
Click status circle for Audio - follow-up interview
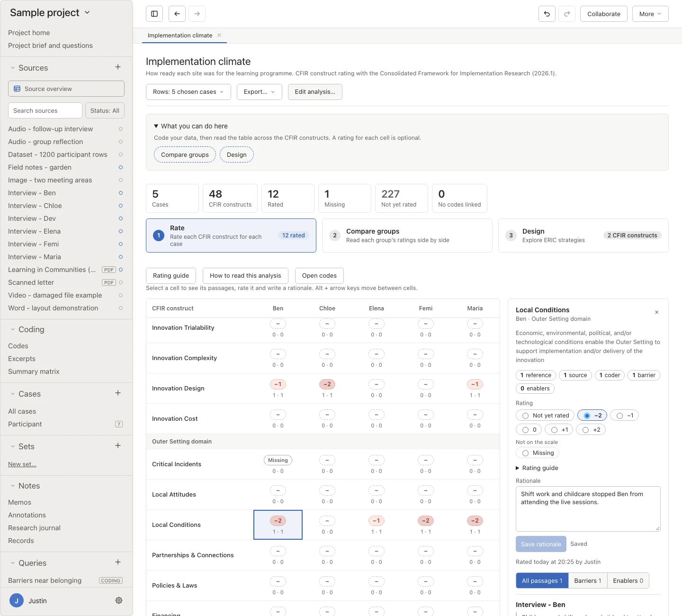tap(121, 129)
